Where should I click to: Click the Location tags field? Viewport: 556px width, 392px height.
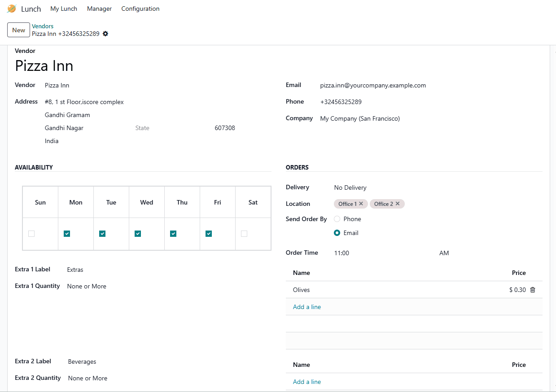point(438,204)
